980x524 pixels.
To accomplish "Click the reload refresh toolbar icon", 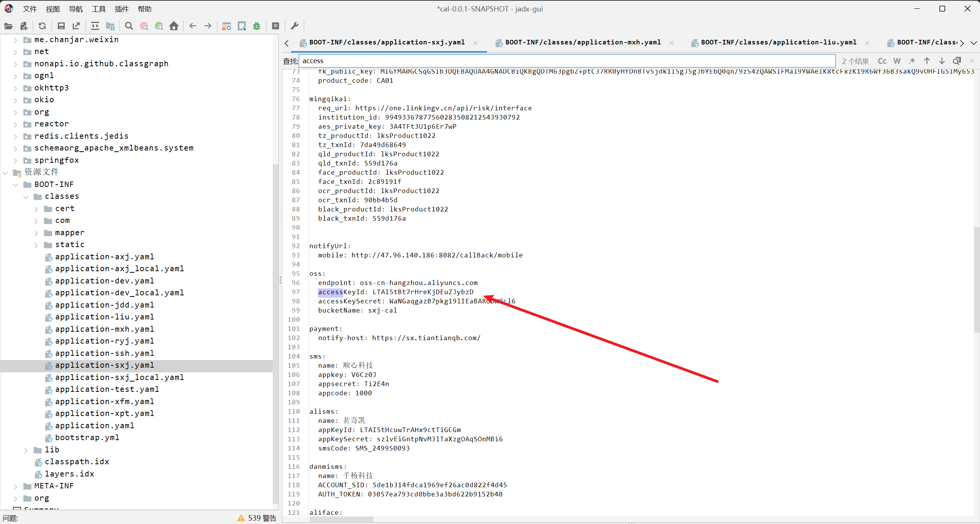I will [42, 26].
